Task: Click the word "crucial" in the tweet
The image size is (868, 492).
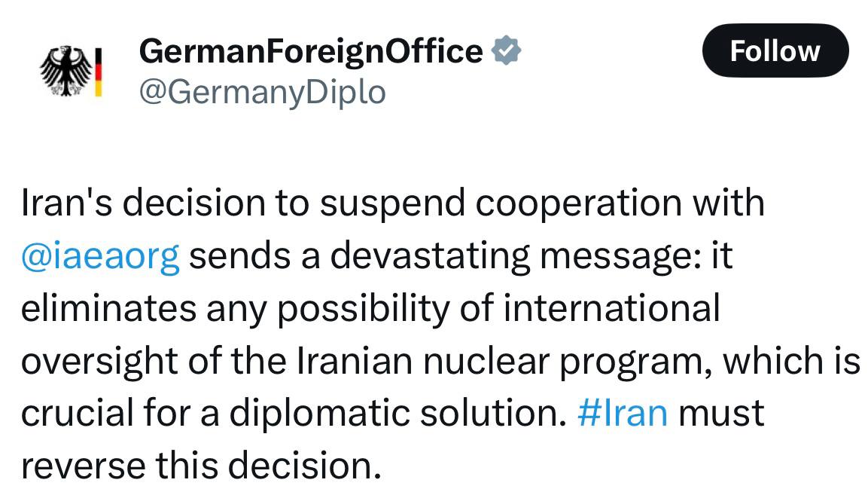Action: pyautogui.click(x=77, y=414)
